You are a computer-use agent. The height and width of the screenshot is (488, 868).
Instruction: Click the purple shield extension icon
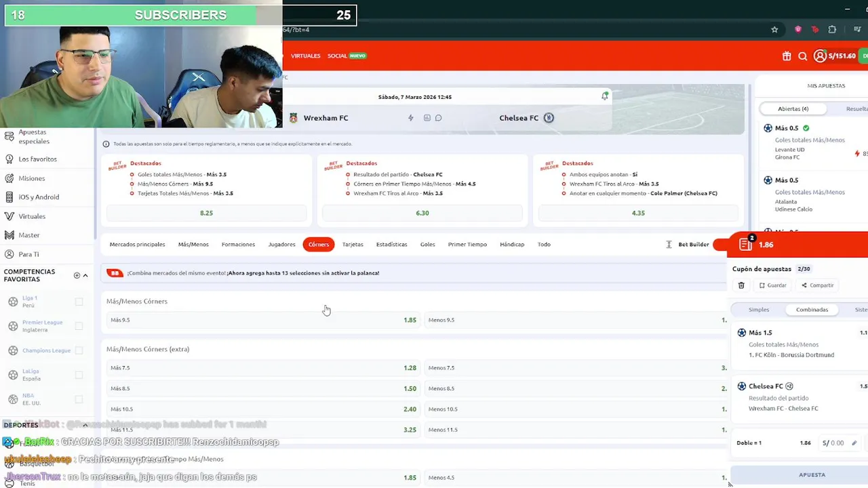(798, 29)
